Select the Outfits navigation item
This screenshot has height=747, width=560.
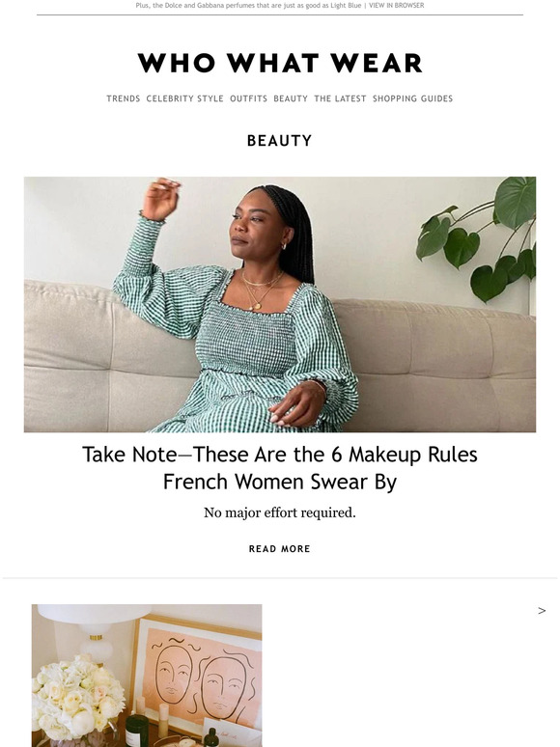click(x=249, y=98)
